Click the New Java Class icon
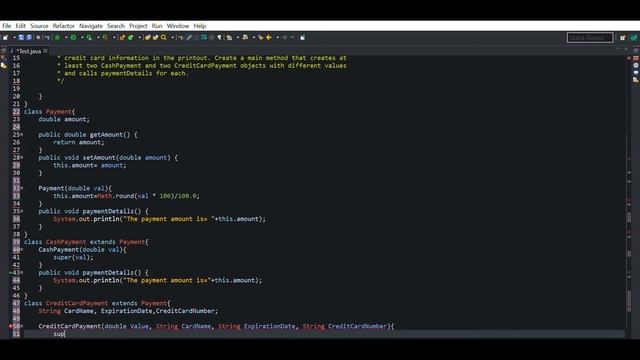The height and width of the screenshot is (360, 640). (131, 38)
